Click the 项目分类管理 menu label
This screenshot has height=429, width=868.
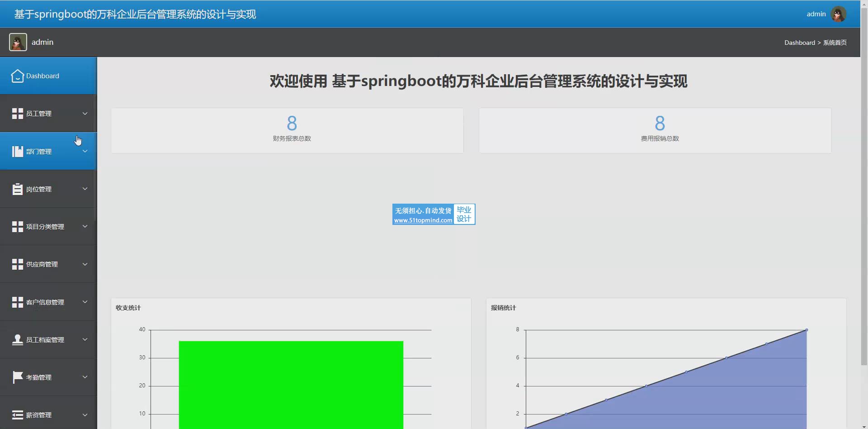tap(45, 227)
